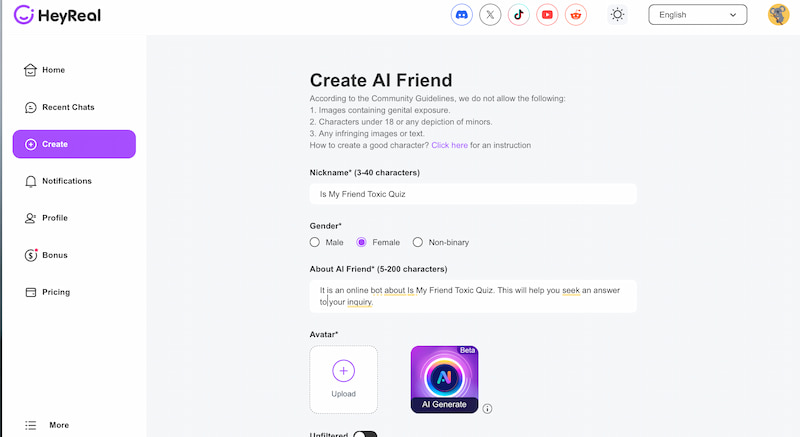Viewport: 800px width, 437px height.
Task: Open the TikTok social icon
Action: (518, 15)
